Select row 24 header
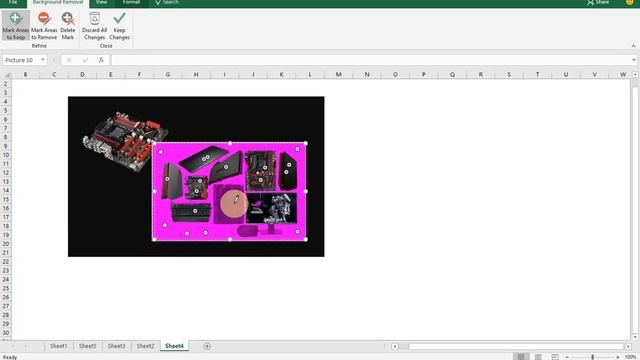The image size is (640, 360). click(x=6, y=279)
